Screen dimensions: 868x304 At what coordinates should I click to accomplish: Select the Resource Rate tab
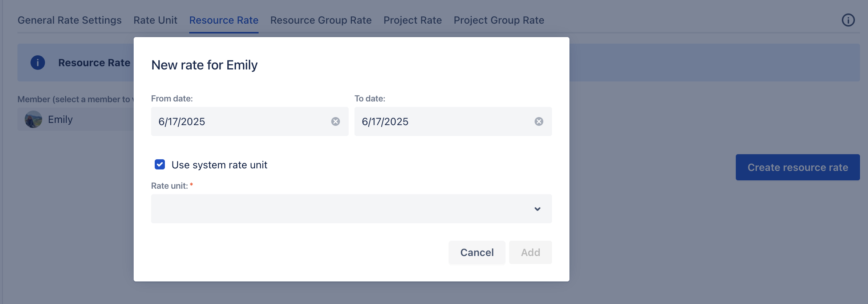(224, 20)
